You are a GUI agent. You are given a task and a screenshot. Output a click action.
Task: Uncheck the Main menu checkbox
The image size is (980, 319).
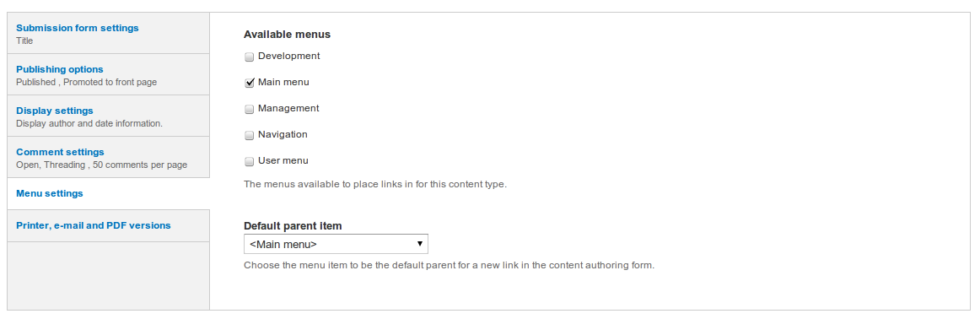pos(250,84)
